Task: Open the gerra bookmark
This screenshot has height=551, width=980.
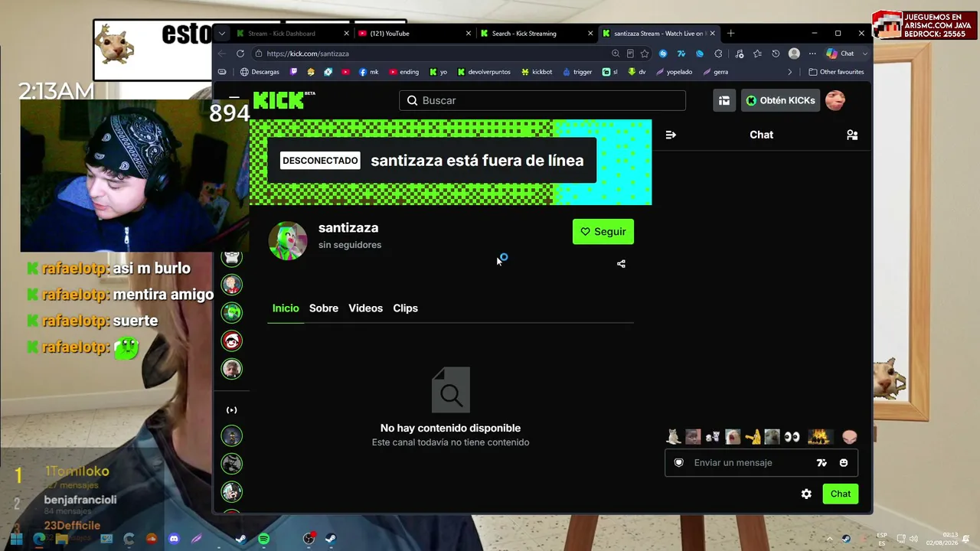Action: point(716,72)
